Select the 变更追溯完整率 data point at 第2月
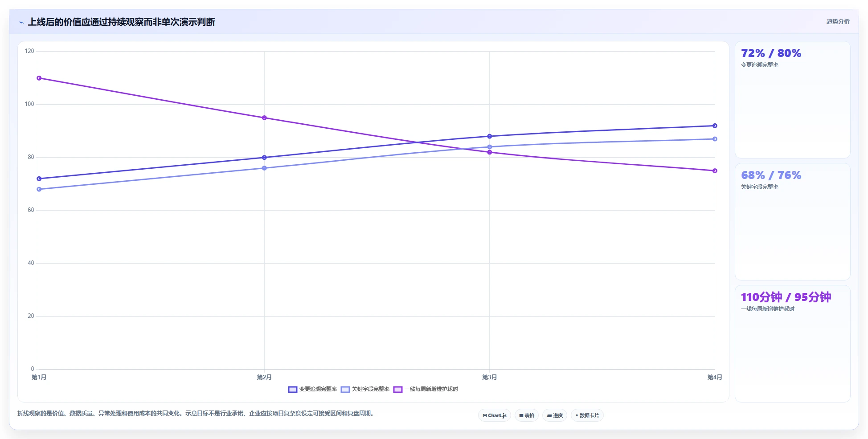The image size is (868, 439). [x=264, y=158]
